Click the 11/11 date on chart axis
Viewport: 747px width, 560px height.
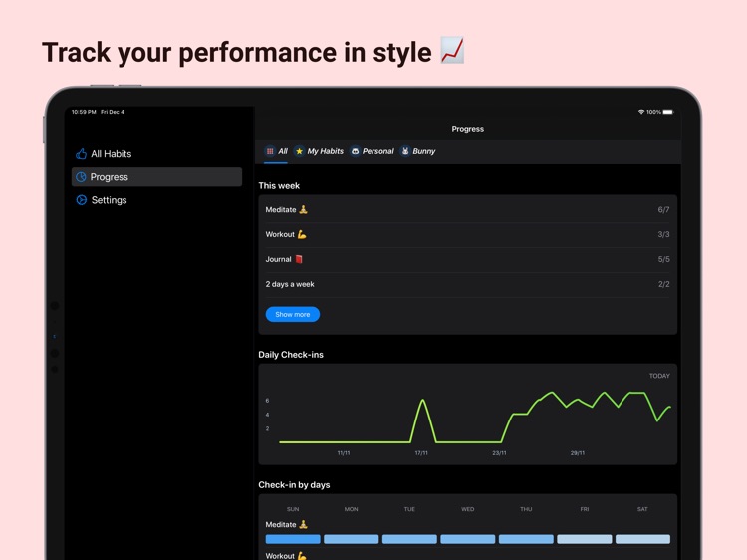point(344,453)
